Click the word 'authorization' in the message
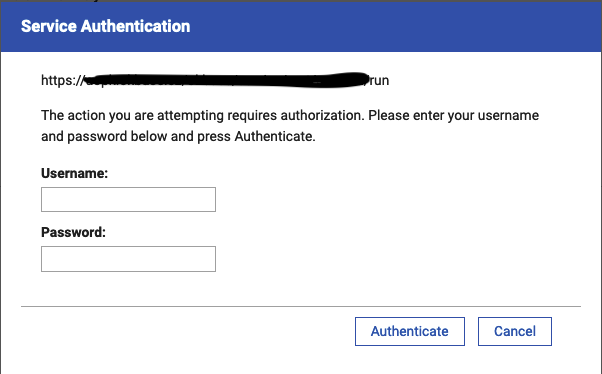Viewport: 602px width, 374px height. point(322,115)
